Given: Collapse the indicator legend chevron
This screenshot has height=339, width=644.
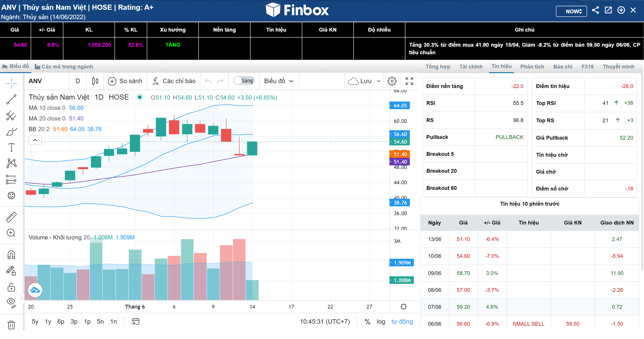Looking at the screenshot, I should click(35, 140).
